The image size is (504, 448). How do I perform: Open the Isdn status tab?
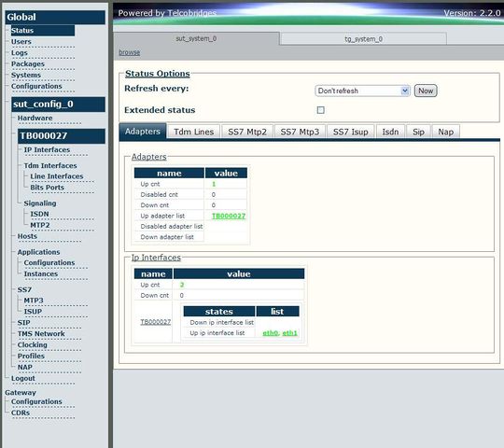pyautogui.click(x=390, y=132)
